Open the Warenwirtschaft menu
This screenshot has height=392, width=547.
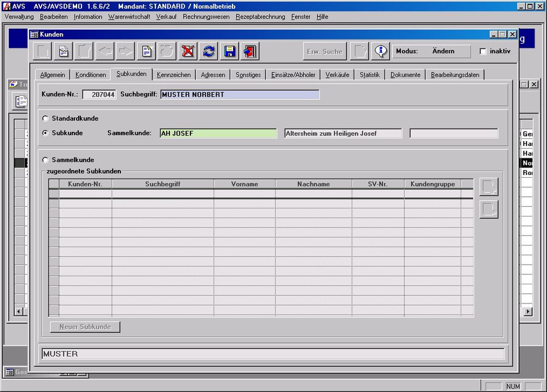129,17
